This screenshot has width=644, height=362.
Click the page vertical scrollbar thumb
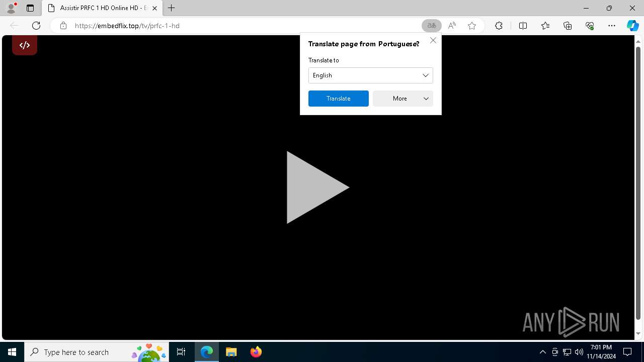tap(638, 182)
